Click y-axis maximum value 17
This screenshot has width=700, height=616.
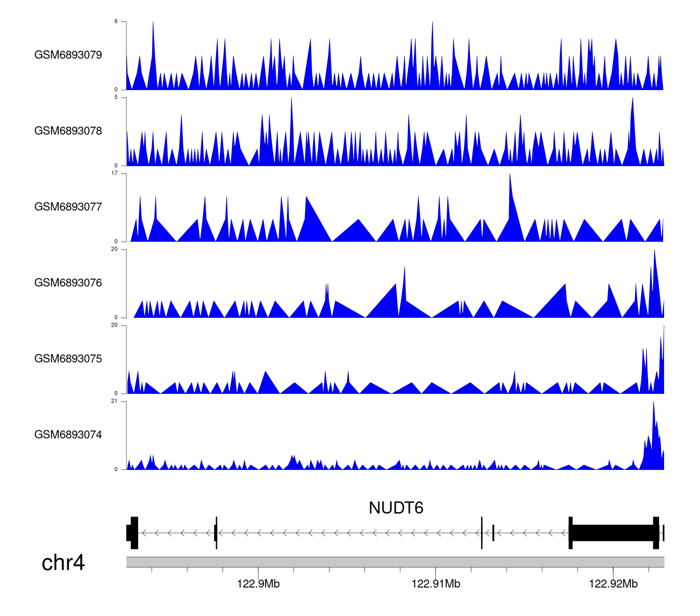click(x=114, y=174)
